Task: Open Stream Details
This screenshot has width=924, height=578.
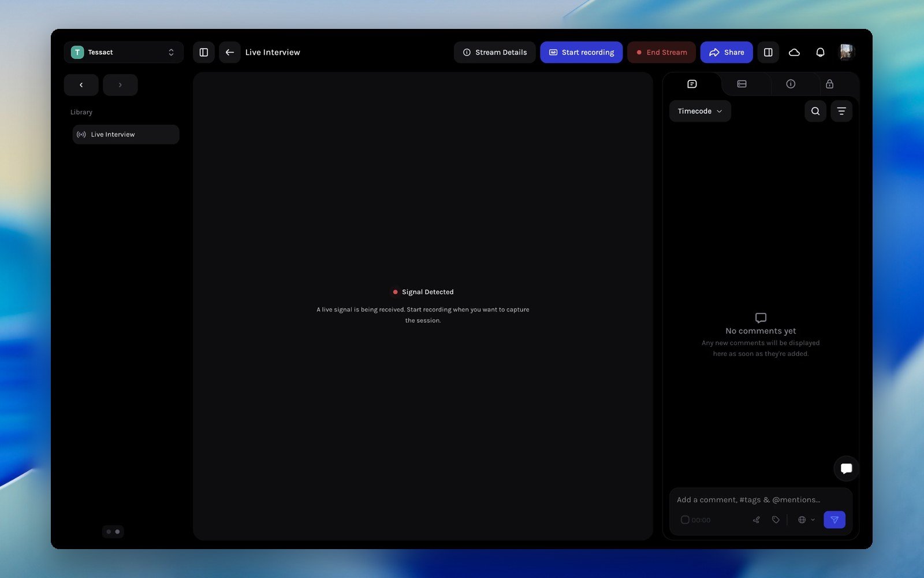Action: tap(495, 52)
